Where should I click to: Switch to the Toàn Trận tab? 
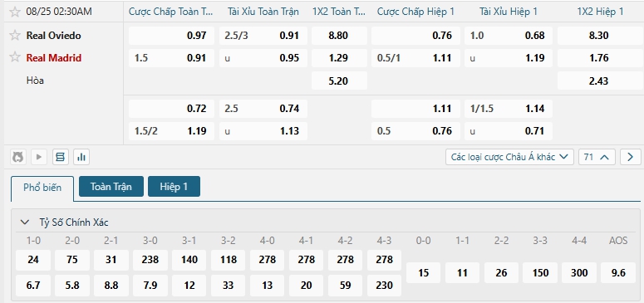(x=111, y=187)
